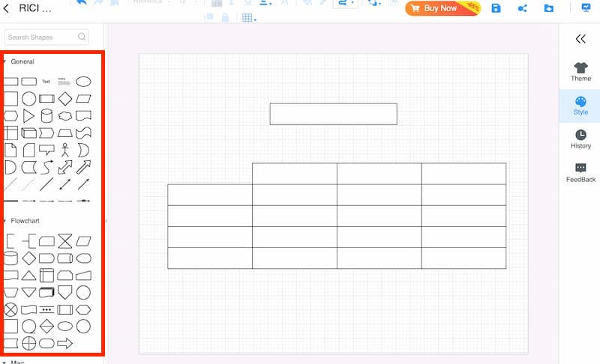The height and width of the screenshot is (364, 600).
Task: Select the crescent shape in General
Action: point(83,150)
